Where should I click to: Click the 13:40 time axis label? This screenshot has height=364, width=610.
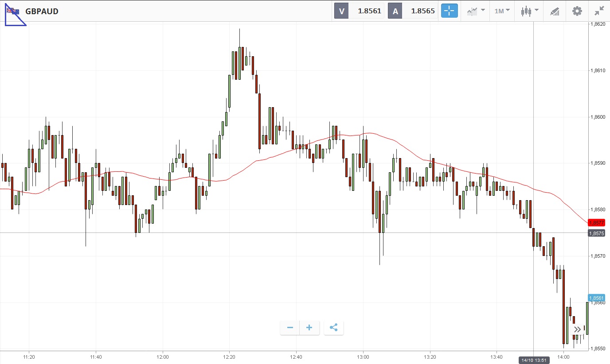[x=497, y=357]
